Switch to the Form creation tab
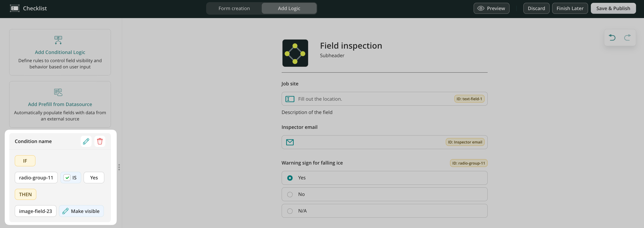The height and width of the screenshot is (228, 644). click(234, 8)
